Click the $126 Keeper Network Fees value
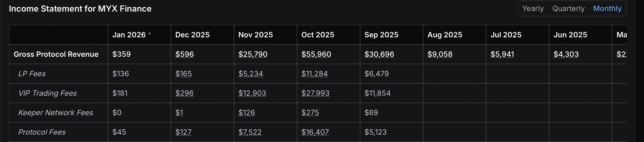 click(246, 113)
